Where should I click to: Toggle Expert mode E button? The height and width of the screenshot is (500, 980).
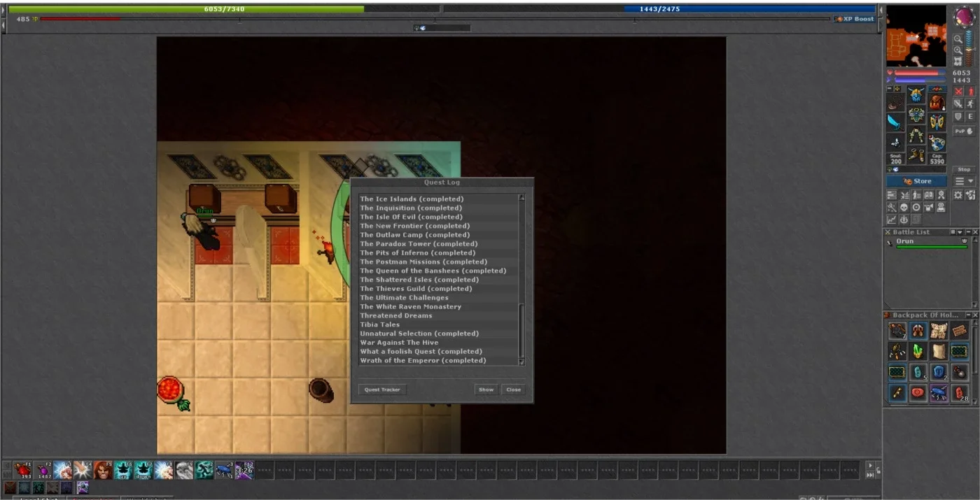click(x=970, y=116)
